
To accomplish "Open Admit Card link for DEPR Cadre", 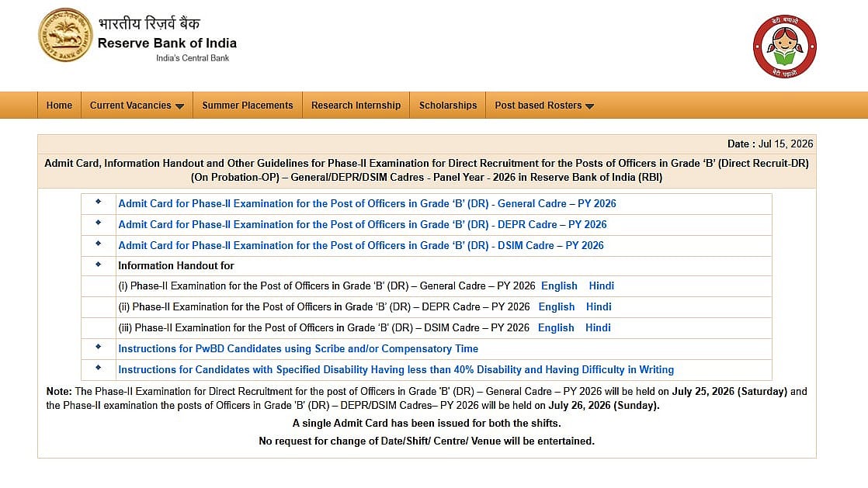I will coord(362,225).
